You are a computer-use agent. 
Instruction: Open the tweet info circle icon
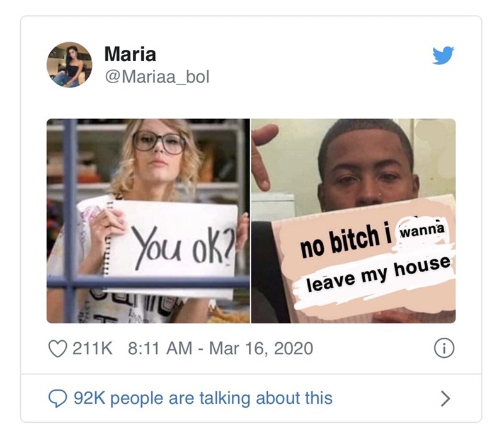click(x=444, y=348)
